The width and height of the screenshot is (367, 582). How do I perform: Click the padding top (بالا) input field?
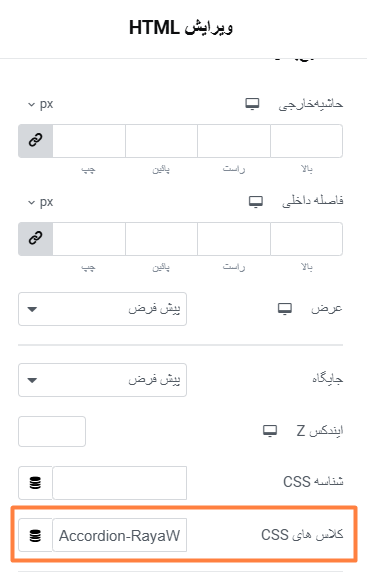(307, 239)
